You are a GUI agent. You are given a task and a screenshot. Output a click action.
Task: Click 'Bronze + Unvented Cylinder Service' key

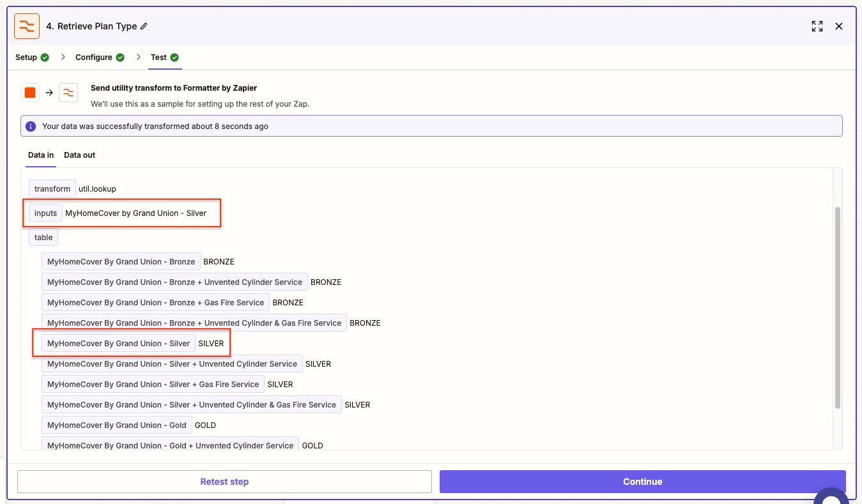coord(174,282)
